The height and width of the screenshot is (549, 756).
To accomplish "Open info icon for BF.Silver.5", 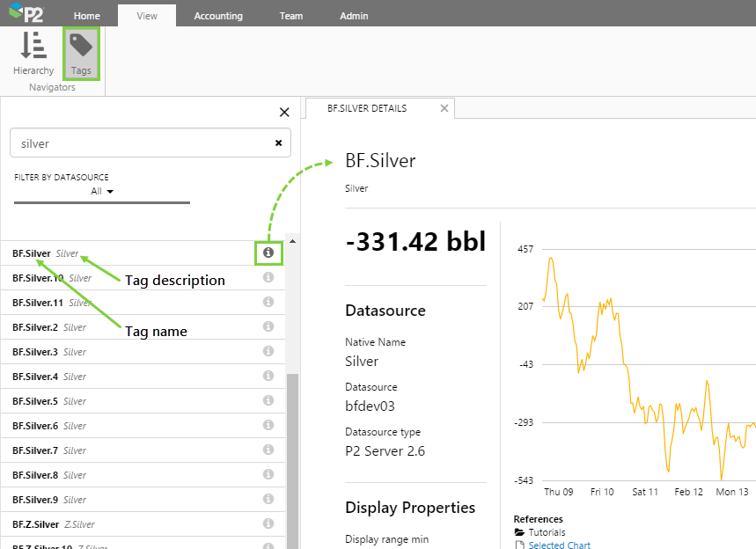I will [x=268, y=401].
